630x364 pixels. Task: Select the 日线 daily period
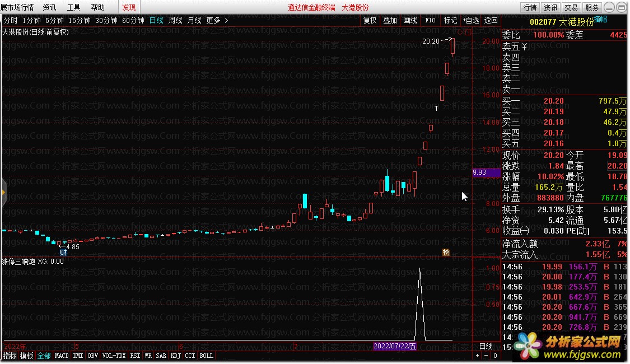point(156,20)
